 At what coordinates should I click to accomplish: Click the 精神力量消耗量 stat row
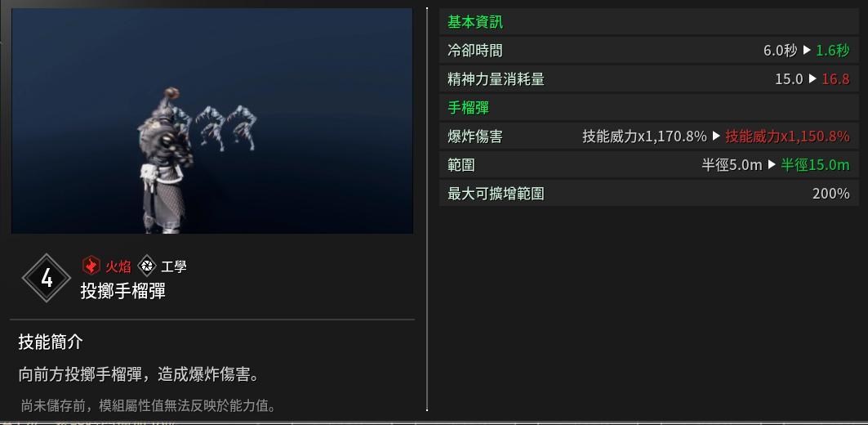coord(649,78)
